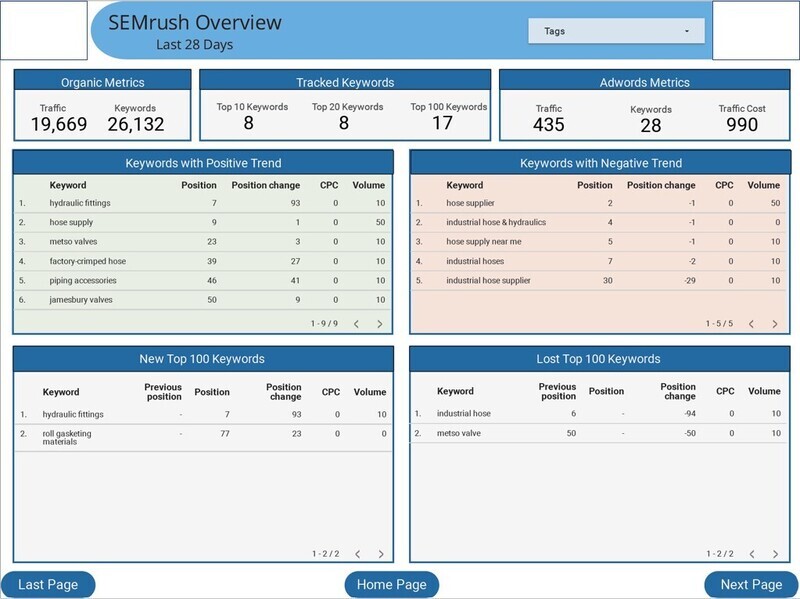Click next page arrow in Positive Trend table
The width and height of the screenshot is (800, 599).
coord(380,324)
